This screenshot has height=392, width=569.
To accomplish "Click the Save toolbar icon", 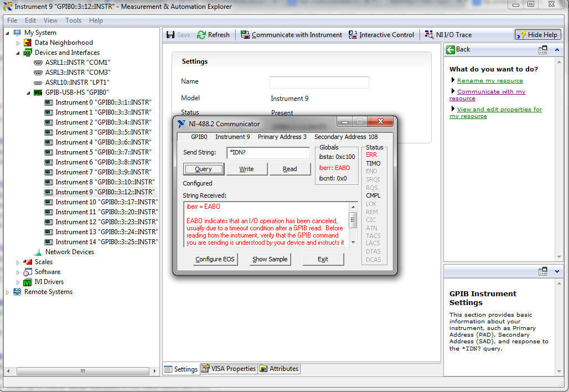I will (x=170, y=35).
